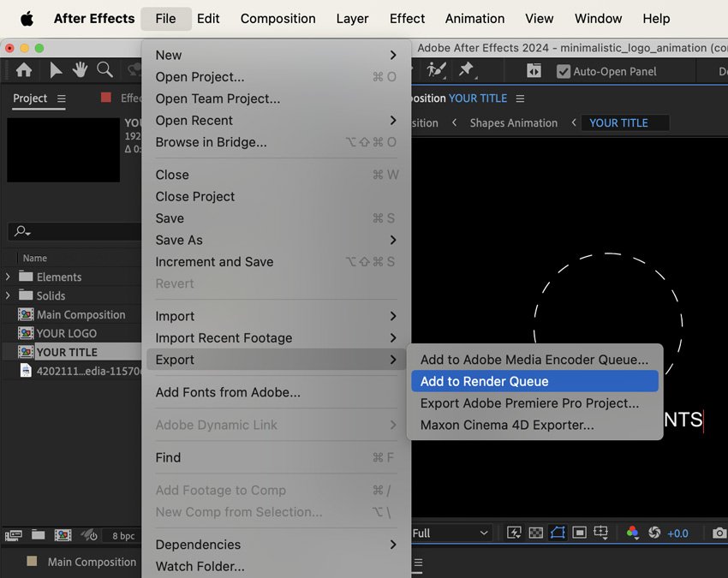Open project settings rocket icon
Image resolution: width=728 pixels, height=578 pixels.
click(89, 535)
